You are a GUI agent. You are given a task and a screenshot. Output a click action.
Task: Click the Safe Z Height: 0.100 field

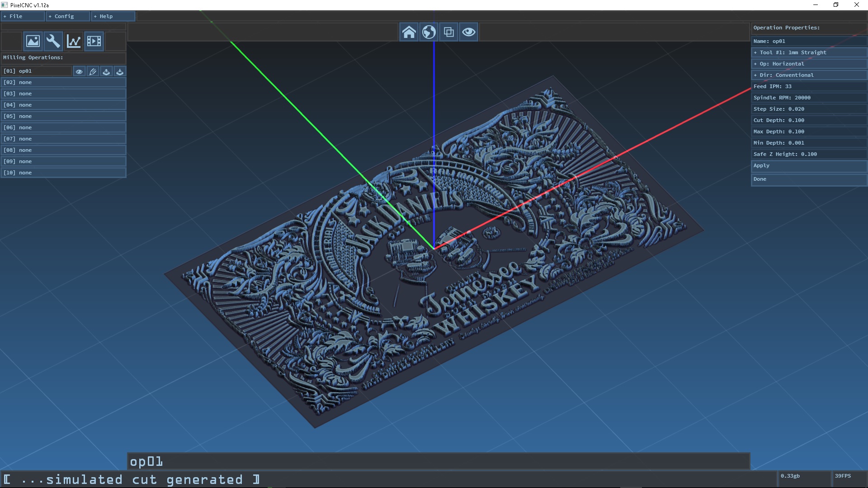(x=809, y=154)
